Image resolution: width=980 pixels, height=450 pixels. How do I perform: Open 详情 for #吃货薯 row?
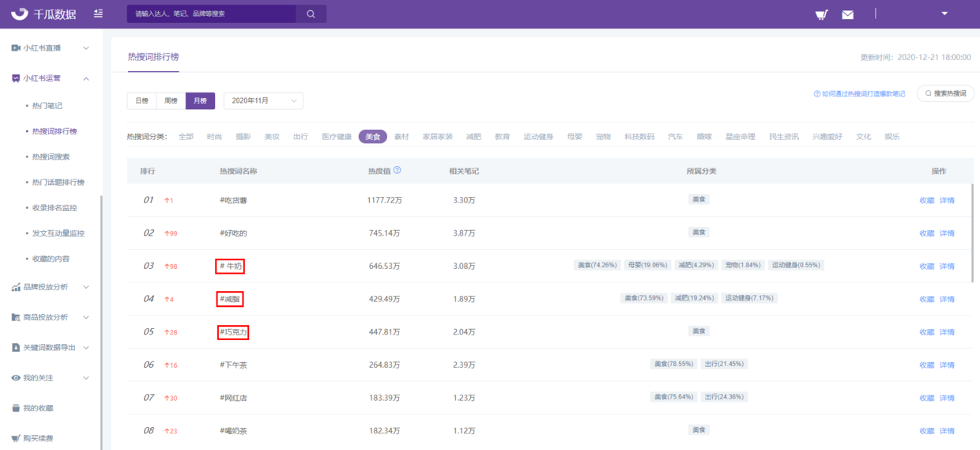tap(946, 200)
